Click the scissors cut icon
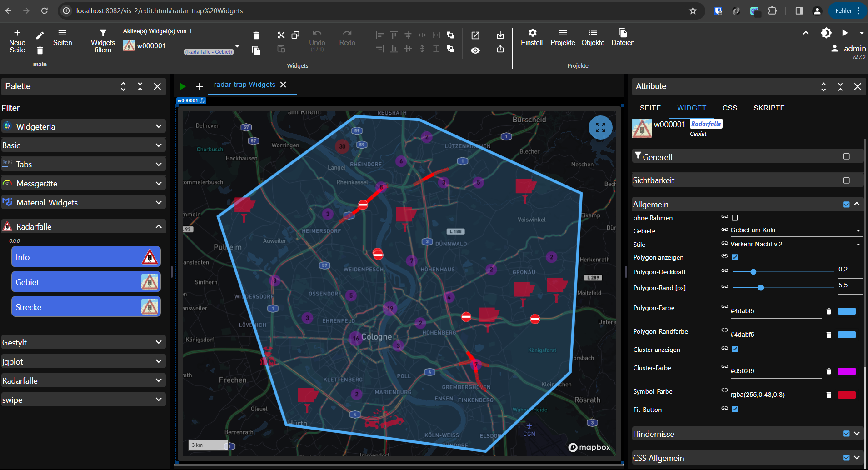 [x=281, y=35]
